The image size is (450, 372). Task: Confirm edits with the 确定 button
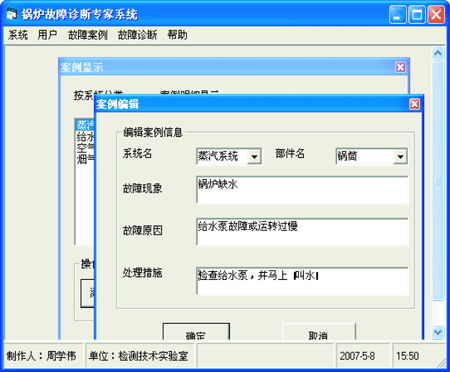pos(196,332)
